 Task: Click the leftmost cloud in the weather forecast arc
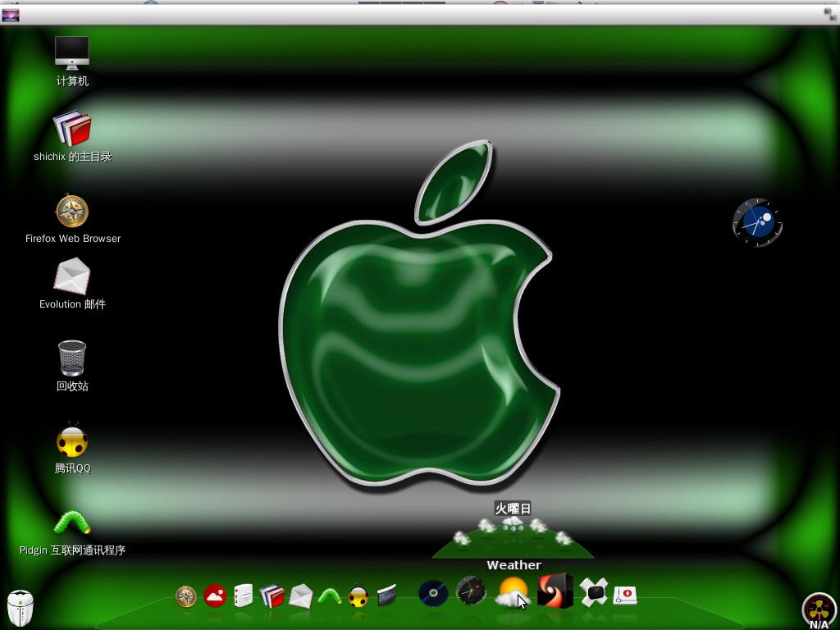461,538
